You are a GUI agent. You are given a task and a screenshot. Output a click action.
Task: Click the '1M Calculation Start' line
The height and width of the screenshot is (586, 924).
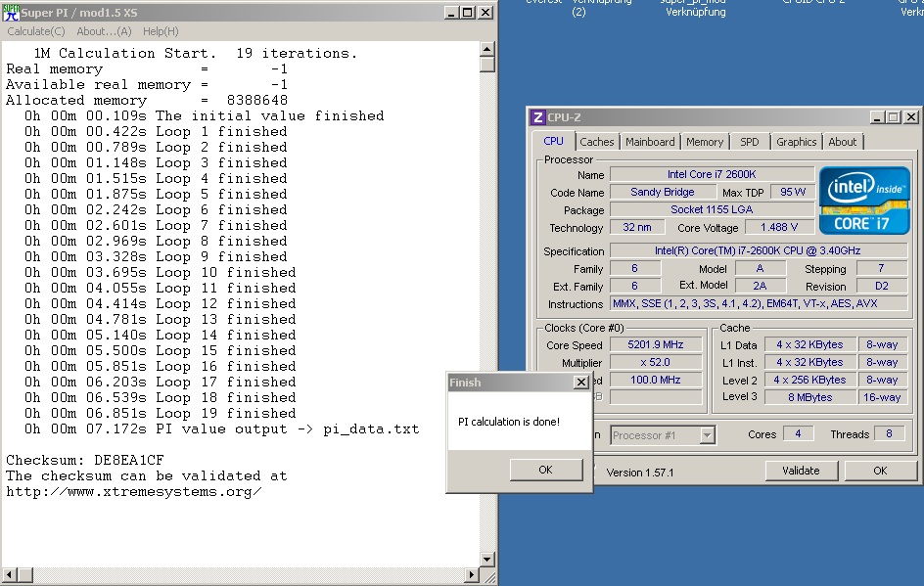coord(196,54)
